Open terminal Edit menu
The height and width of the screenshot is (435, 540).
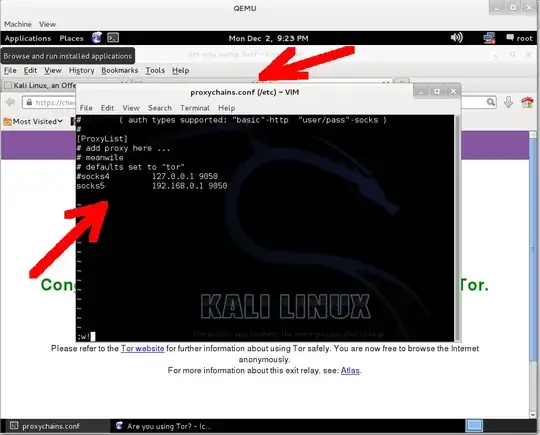pos(107,108)
